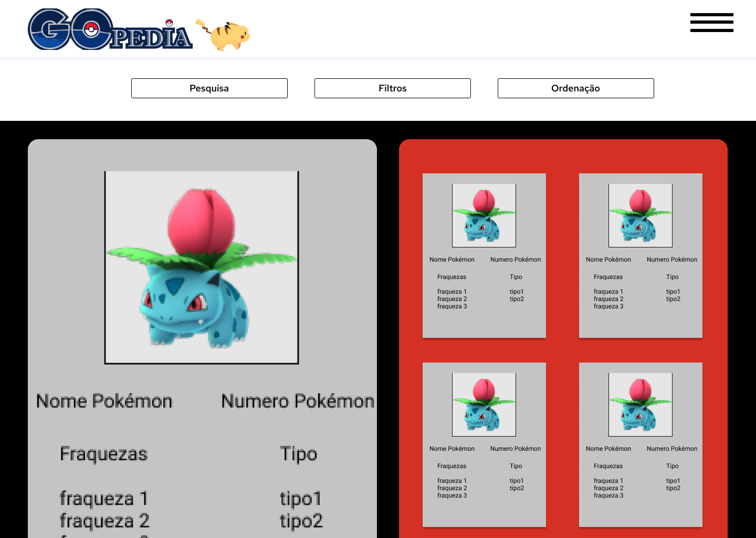Click large 'tipo2' in gray panel
Screen dimensions: 756x538
pos(301,521)
